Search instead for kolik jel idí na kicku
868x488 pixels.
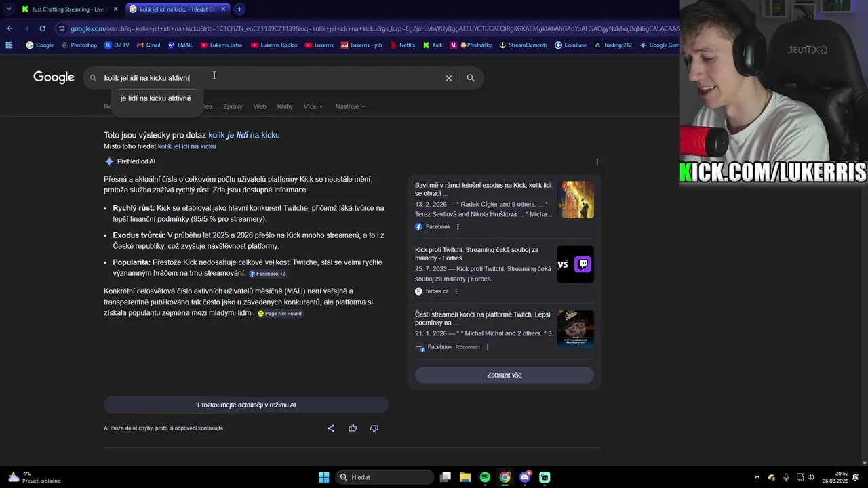point(187,146)
